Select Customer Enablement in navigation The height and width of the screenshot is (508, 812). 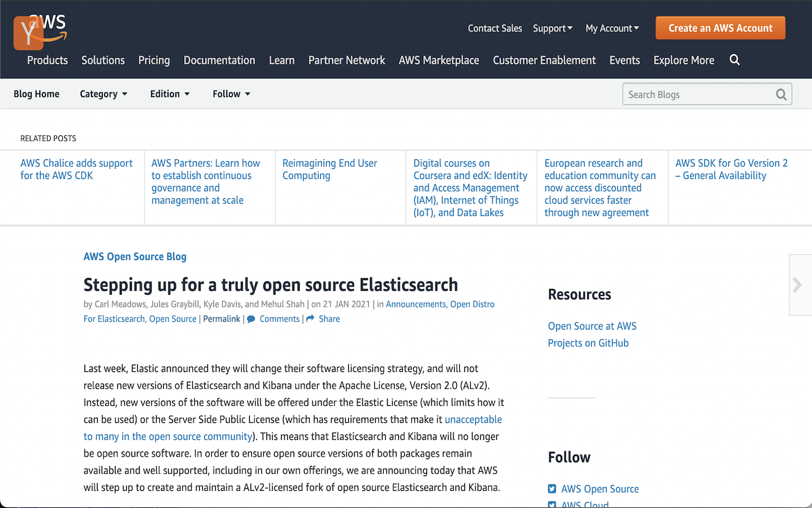pyautogui.click(x=544, y=60)
